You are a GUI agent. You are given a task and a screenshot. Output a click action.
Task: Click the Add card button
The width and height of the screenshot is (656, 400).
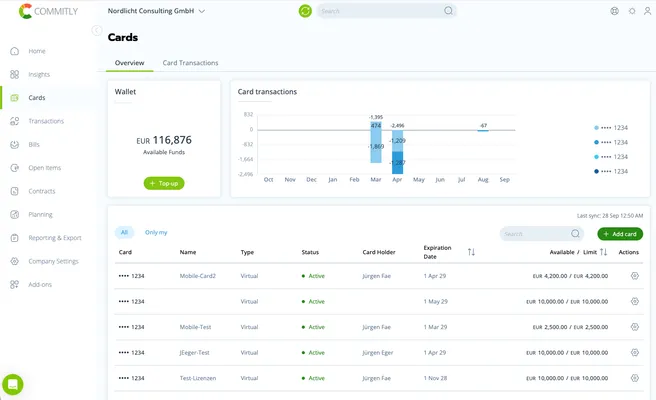pyautogui.click(x=620, y=234)
